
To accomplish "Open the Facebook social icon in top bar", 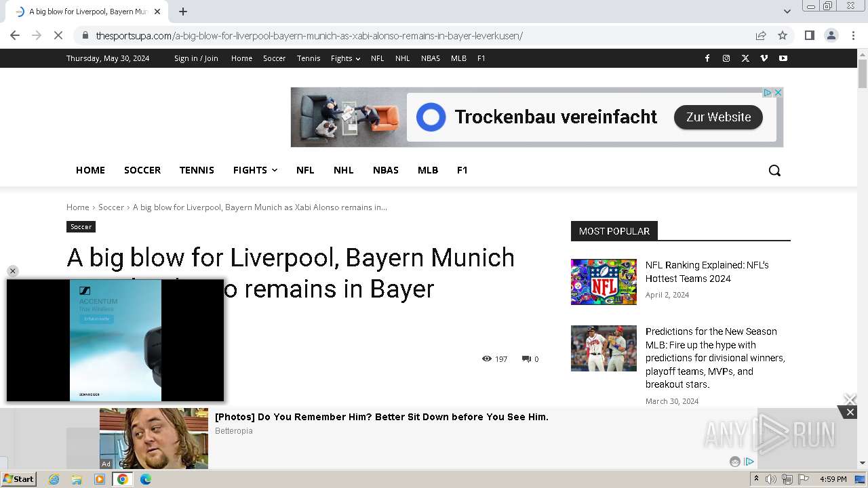I will pyautogui.click(x=707, y=58).
